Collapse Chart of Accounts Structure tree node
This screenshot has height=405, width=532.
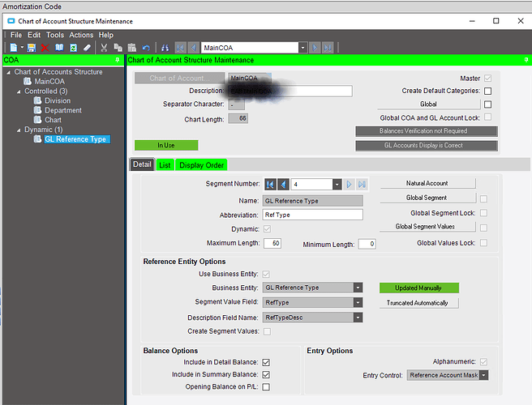[8, 72]
